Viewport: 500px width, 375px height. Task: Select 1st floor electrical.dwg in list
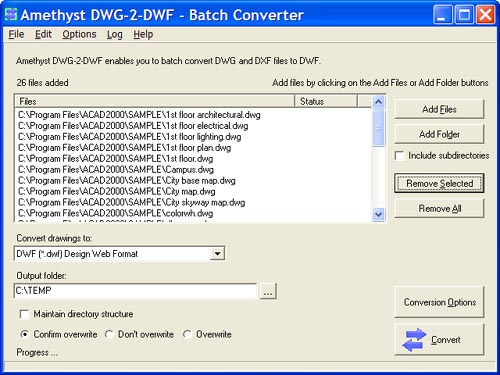pyautogui.click(x=133, y=126)
